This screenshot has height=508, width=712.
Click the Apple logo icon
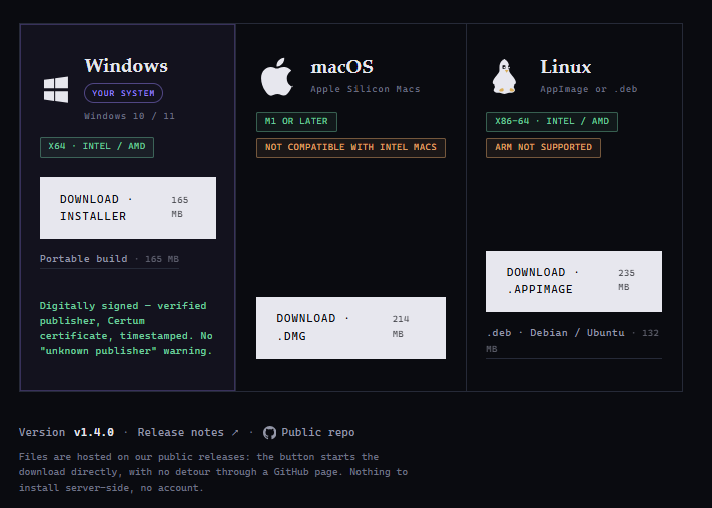click(x=277, y=77)
